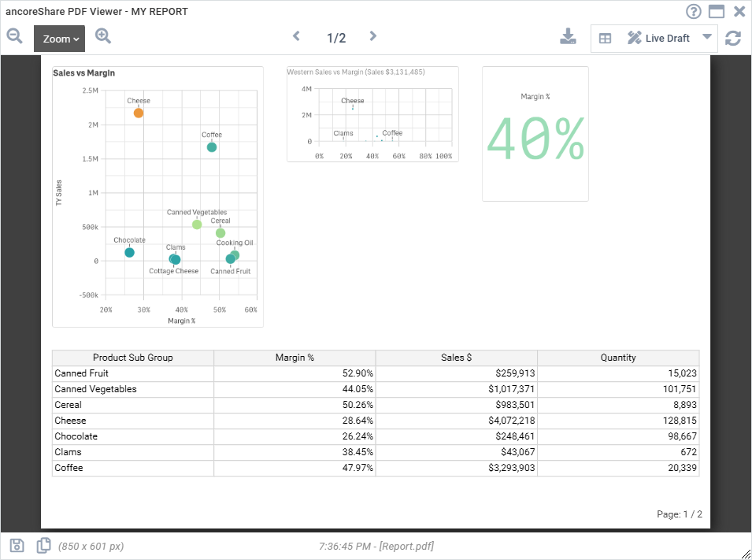Screen dimensions: 752x560
Task: Open the Zoom level dropdown
Action: point(60,39)
